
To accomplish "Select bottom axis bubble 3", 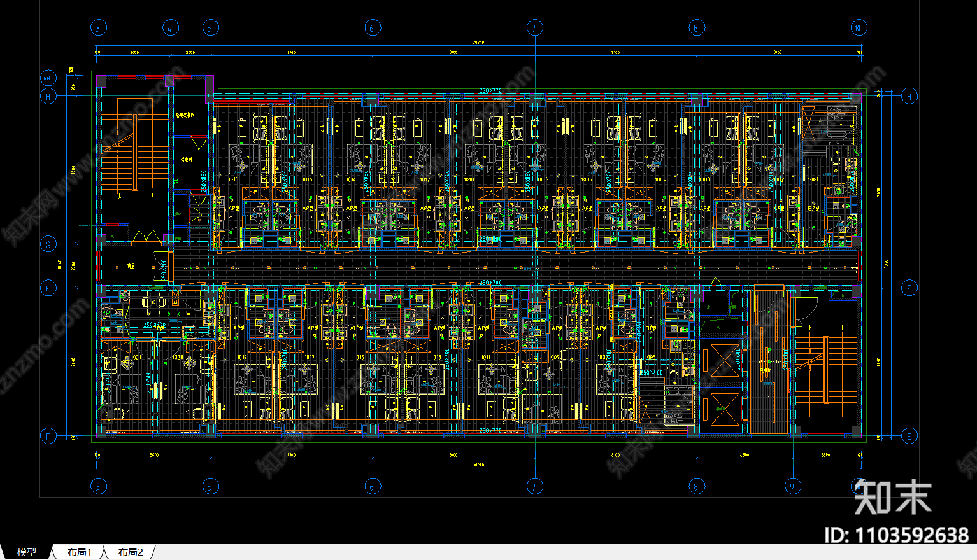I will point(98,487).
